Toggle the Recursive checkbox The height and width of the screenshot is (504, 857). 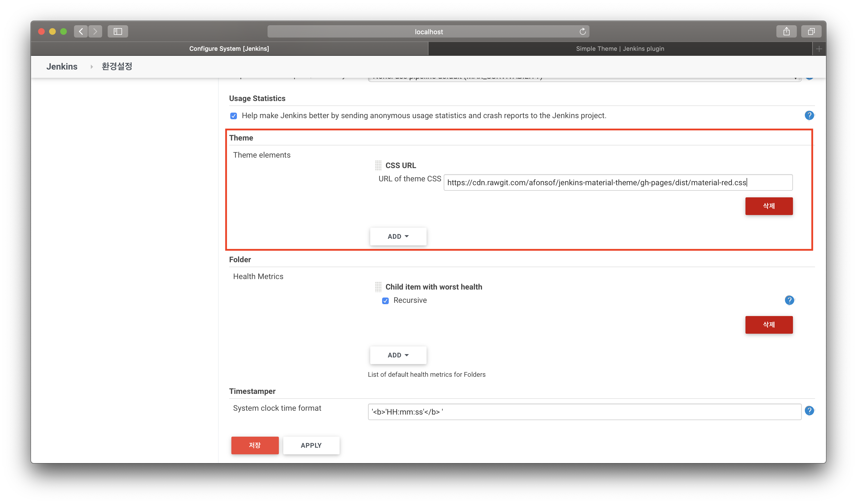point(385,301)
